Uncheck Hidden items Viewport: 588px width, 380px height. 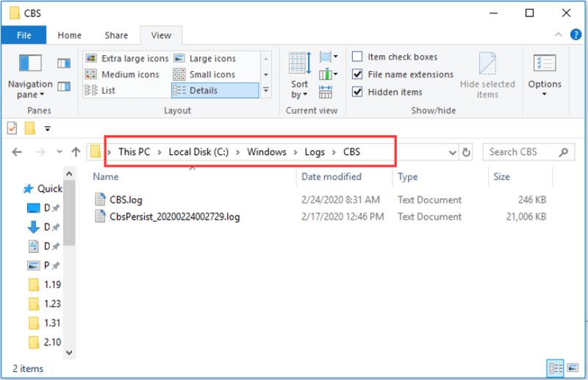pyautogui.click(x=387, y=92)
